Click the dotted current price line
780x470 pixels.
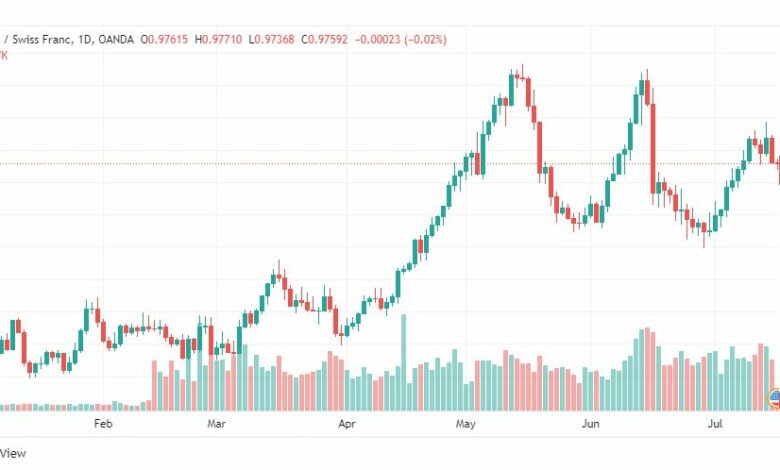pyautogui.click(x=390, y=163)
